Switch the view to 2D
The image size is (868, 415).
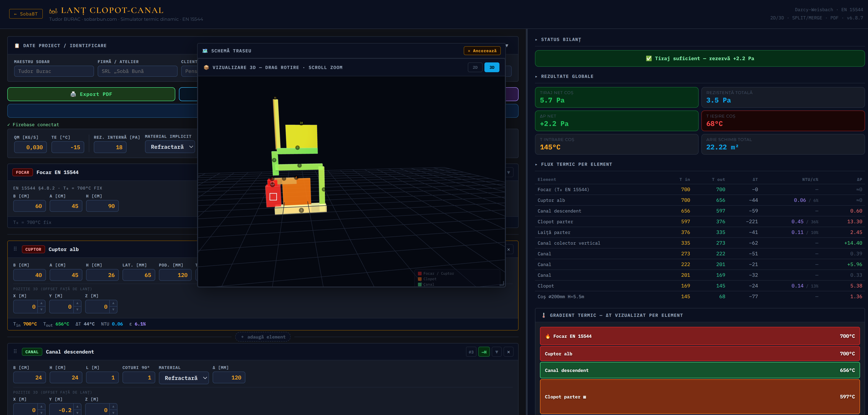click(475, 67)
